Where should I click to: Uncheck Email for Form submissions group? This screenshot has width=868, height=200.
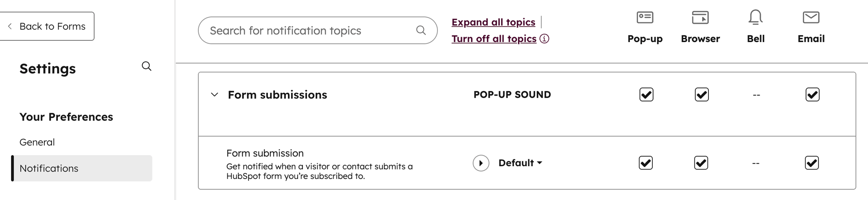[x=812, y=94]
